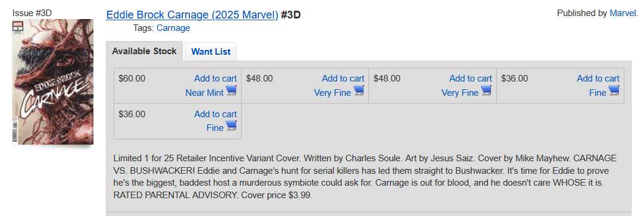Click the small Marvel logo icon above the cover

point(18,27)
